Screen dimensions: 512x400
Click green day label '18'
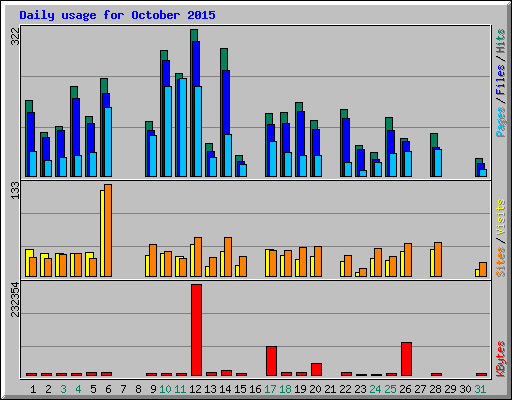[x=285, y=389]
